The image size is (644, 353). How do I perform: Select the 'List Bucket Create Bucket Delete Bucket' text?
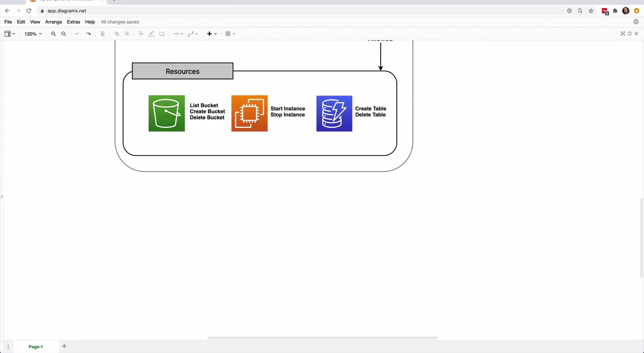[207, 111]
